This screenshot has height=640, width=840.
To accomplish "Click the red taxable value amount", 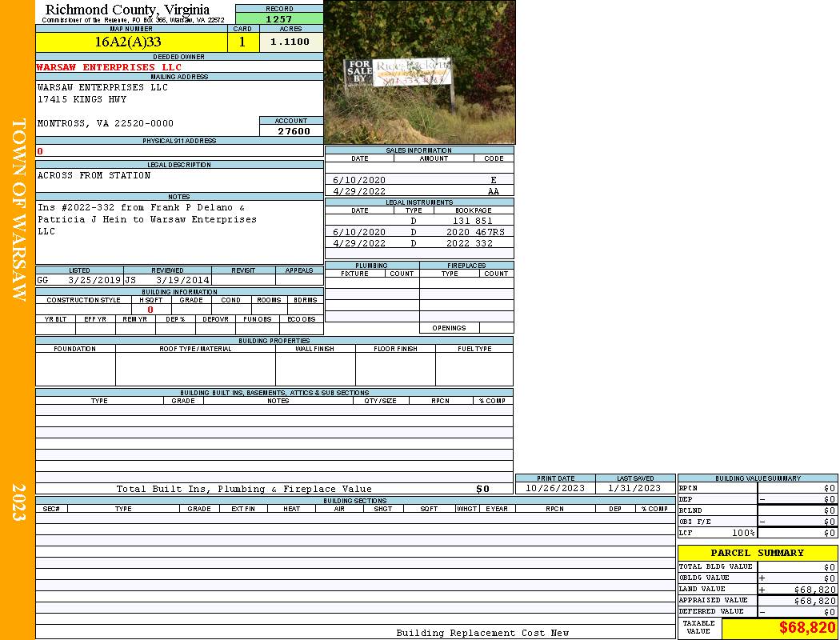I will (x=806, y=628).
